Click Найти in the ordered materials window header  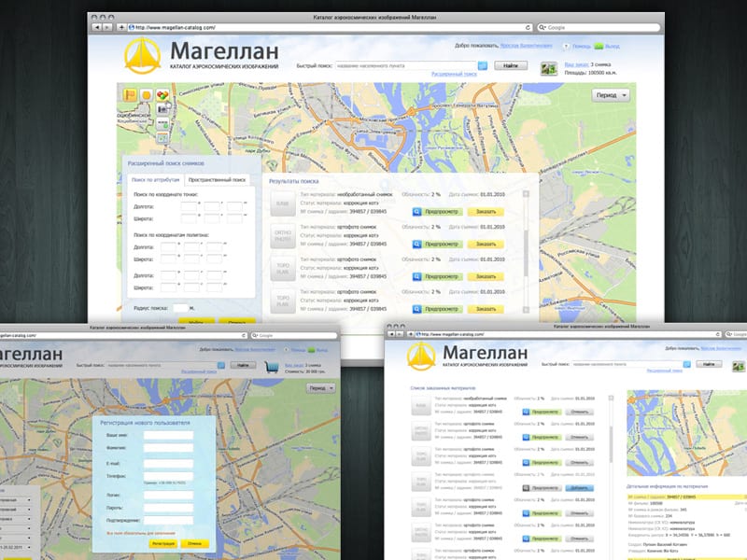point(709,364)
